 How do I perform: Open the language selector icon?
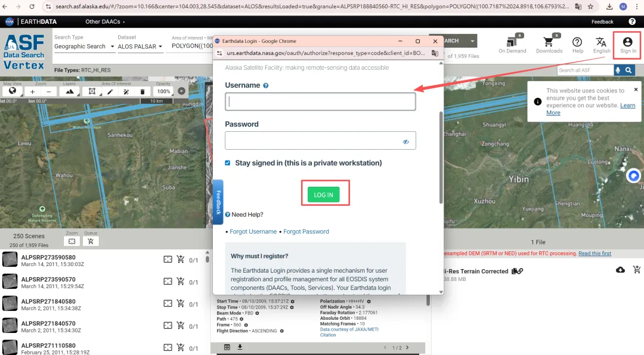click(601, 44)
